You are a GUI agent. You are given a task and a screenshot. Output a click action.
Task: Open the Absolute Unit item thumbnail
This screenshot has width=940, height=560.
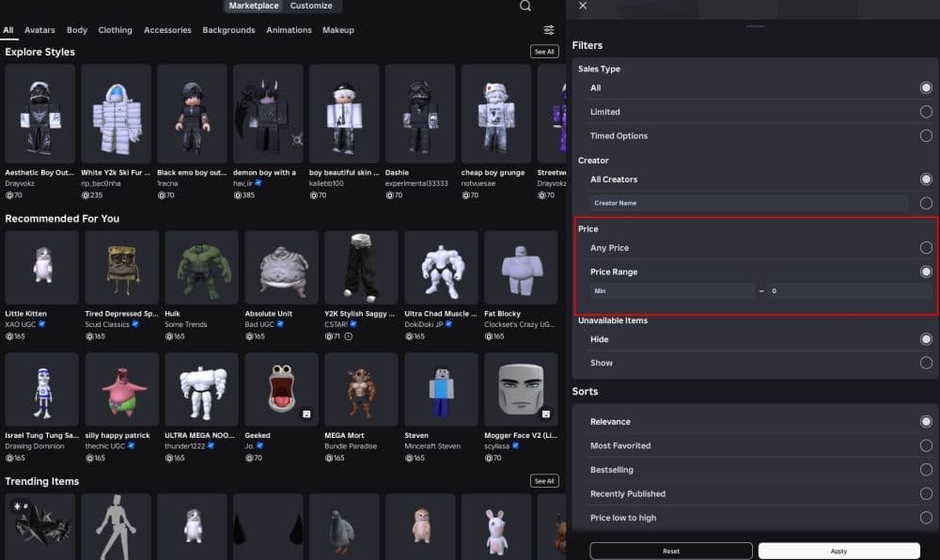click(281, 268)
